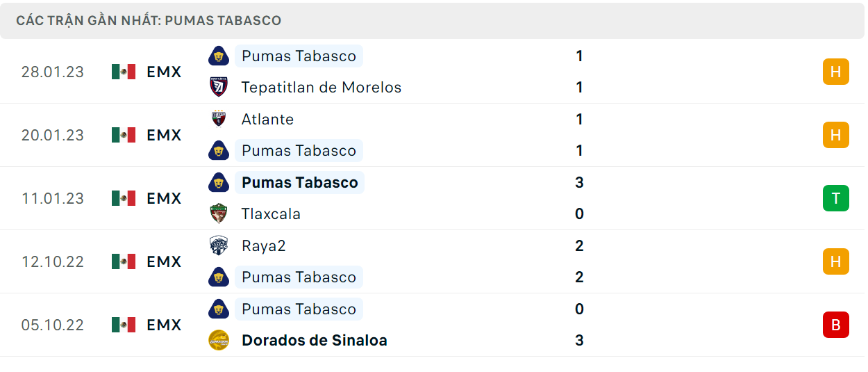Image resolution: width=868 pixels, height=372 pixels.
Task: Click the Atlante team logo
Action: tap(219, 119)
